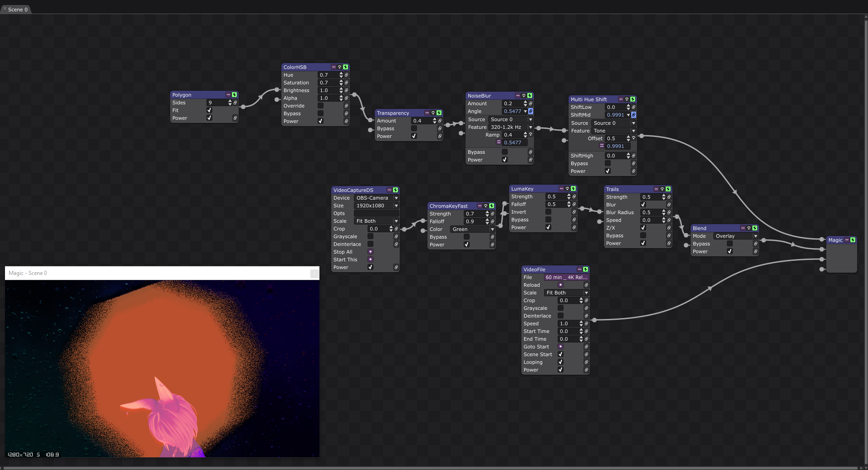The image size is (868, 470).
Task: Collapse the Polygon node with its minus icon
Action: point(228,95)
